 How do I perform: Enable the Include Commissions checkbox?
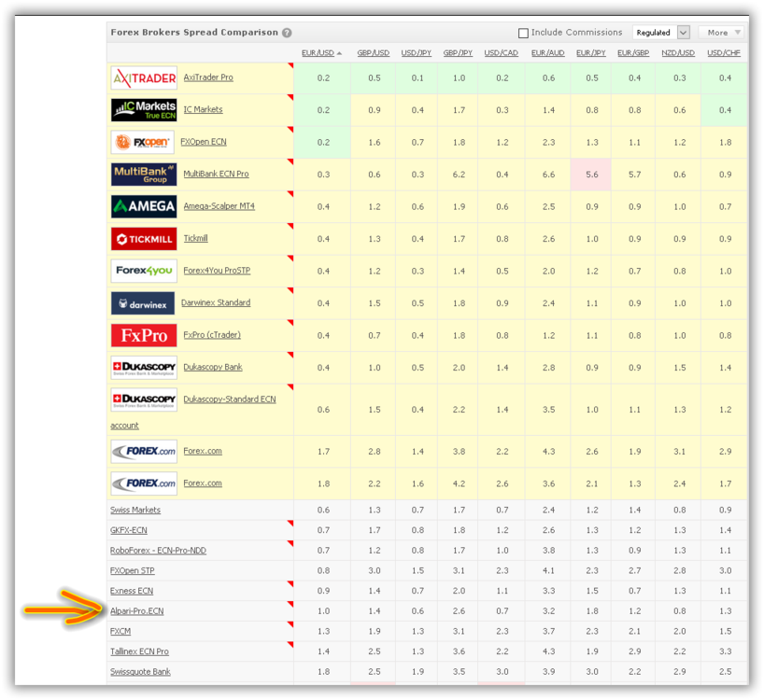(x=523, y=33)
